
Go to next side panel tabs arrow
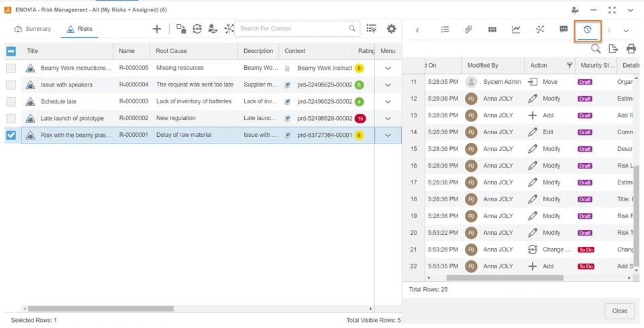coord(609,30)
